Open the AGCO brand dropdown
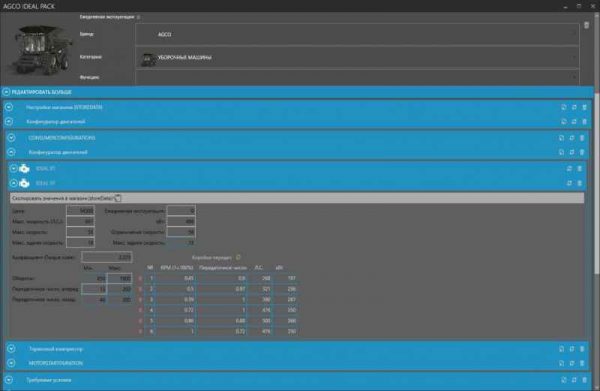This screenshot has height=391, width=600. point(357,34)
